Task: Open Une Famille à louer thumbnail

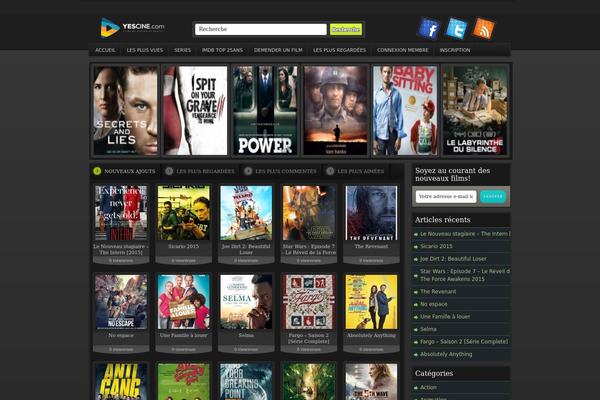Action: click(184, 302)
